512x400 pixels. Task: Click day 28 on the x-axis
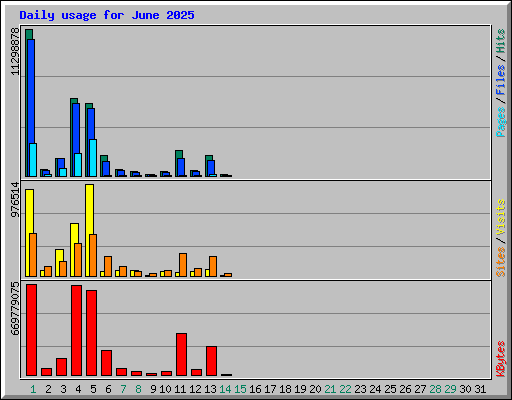pos(435,389)
